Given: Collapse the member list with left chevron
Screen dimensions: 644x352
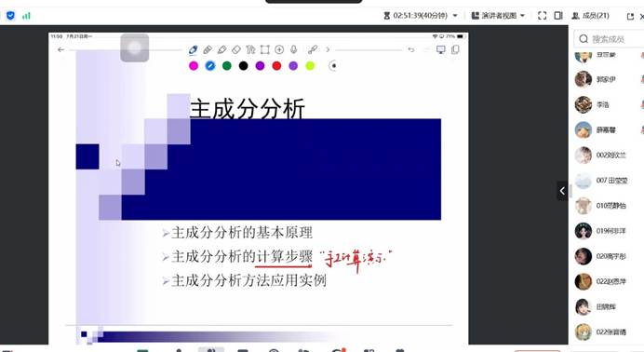Looking at the screenshot, I should [x=562, y=191].
